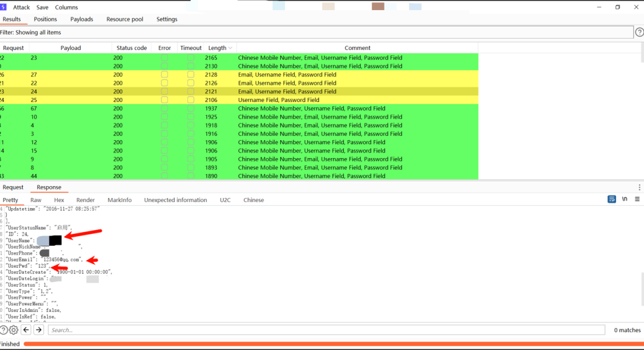
Task: Open the Save menu
Action: coord(42,7)
